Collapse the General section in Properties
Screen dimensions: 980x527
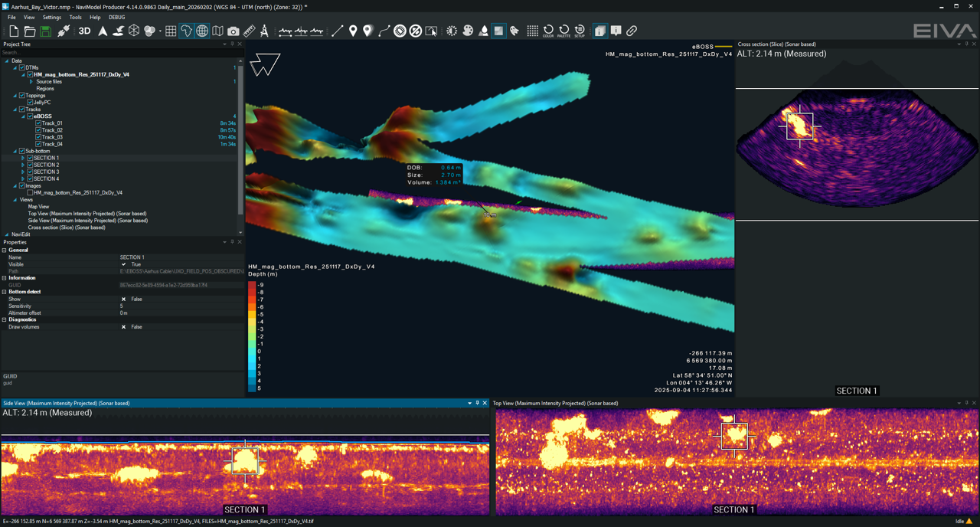[5, 250]
